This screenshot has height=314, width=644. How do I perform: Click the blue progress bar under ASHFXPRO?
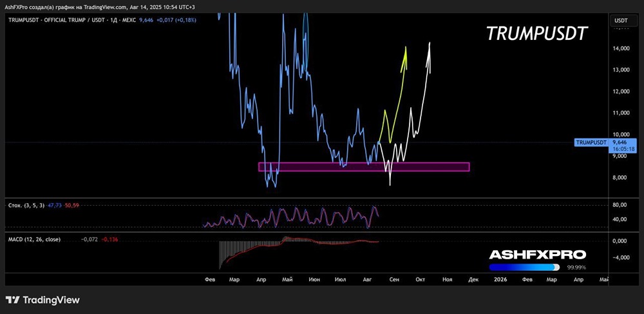[x=524, y=267]
